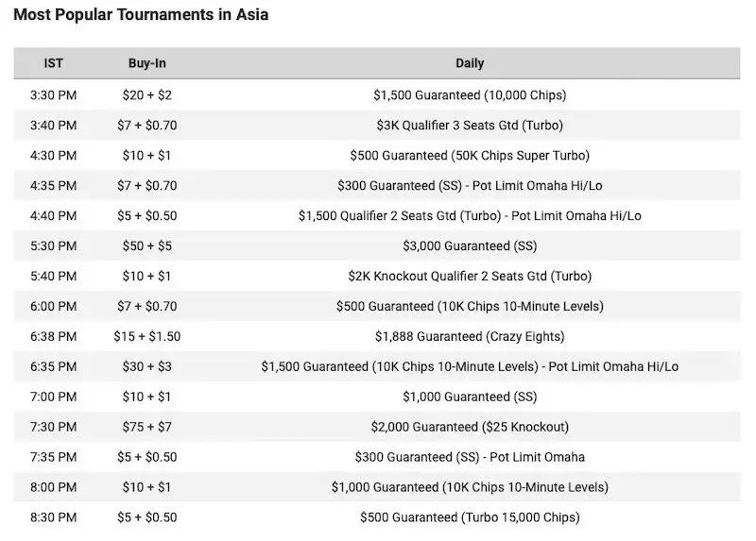Select the 8:00 PM time cell

coord(54,487)
